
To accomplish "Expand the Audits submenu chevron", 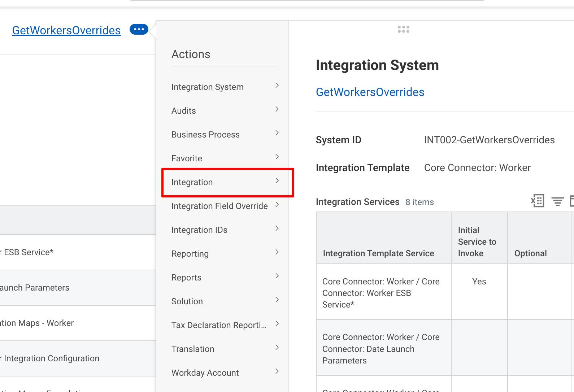I will [277, 109].
